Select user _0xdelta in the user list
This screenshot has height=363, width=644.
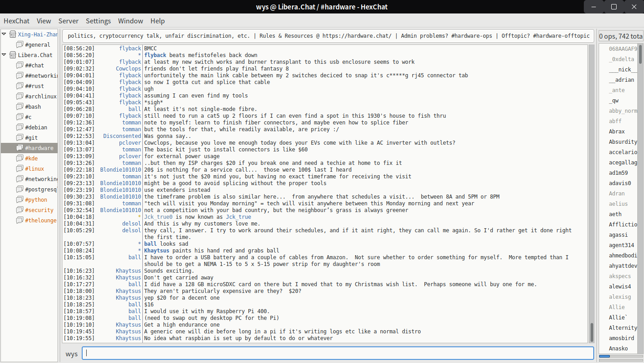(x=622, y=59)
